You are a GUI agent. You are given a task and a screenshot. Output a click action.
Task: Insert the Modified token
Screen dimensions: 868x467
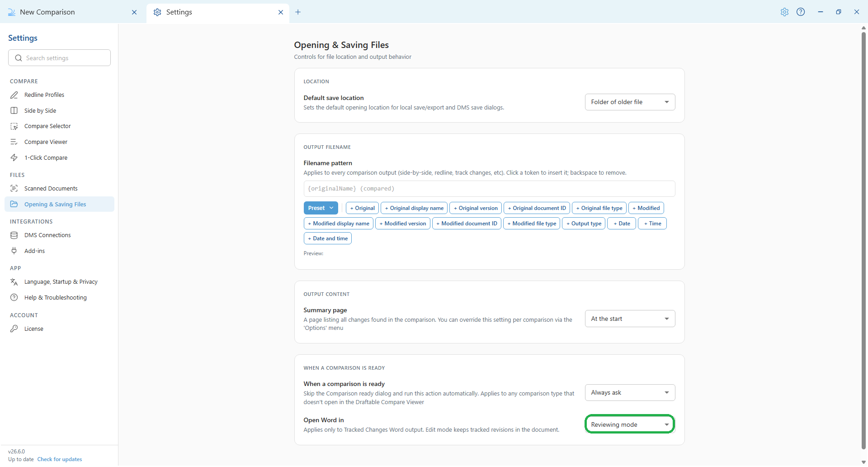[x=646, y=208]
